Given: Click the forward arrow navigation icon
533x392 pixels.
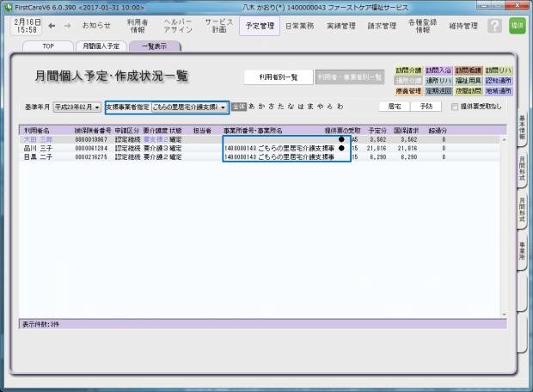Looking at the screenshot, I should tap(67, 26).
